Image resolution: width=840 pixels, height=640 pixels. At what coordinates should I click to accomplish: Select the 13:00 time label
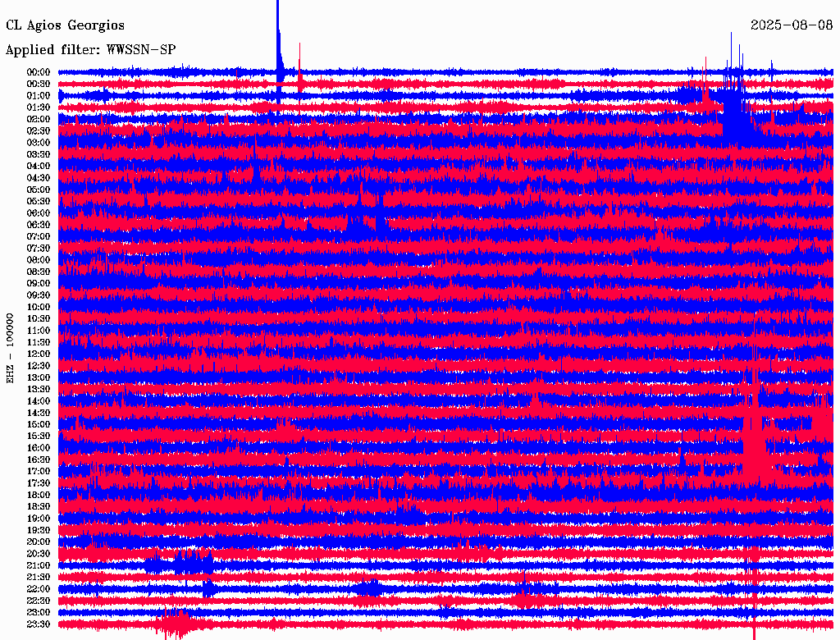click(39, 377)
